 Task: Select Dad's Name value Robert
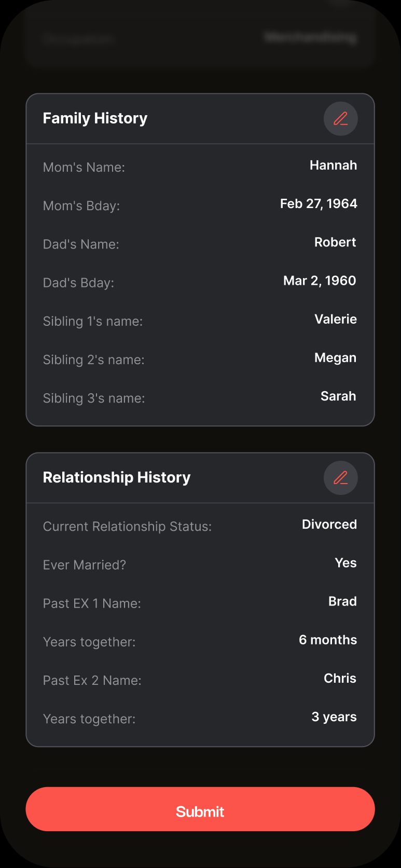tap(335, 242)
